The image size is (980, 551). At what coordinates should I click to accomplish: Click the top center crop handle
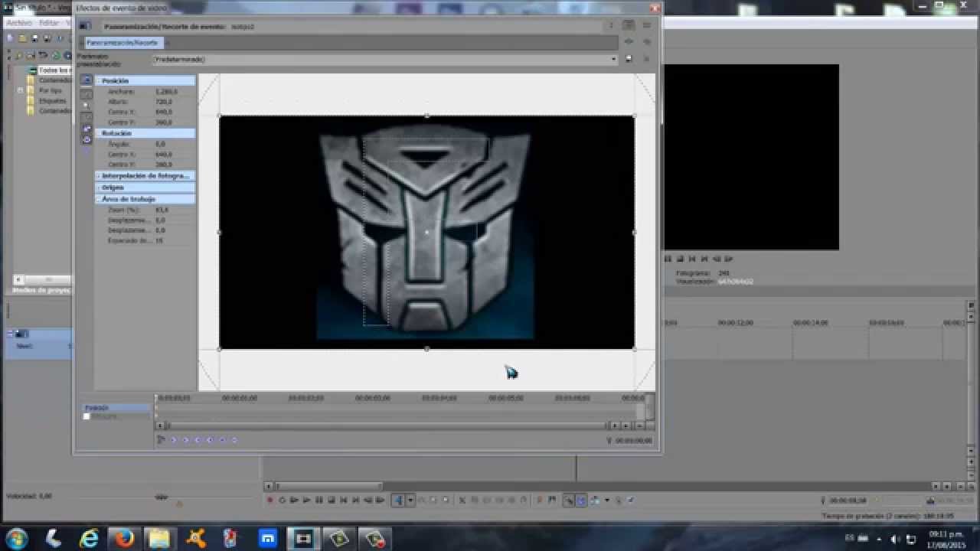point(426,116)
